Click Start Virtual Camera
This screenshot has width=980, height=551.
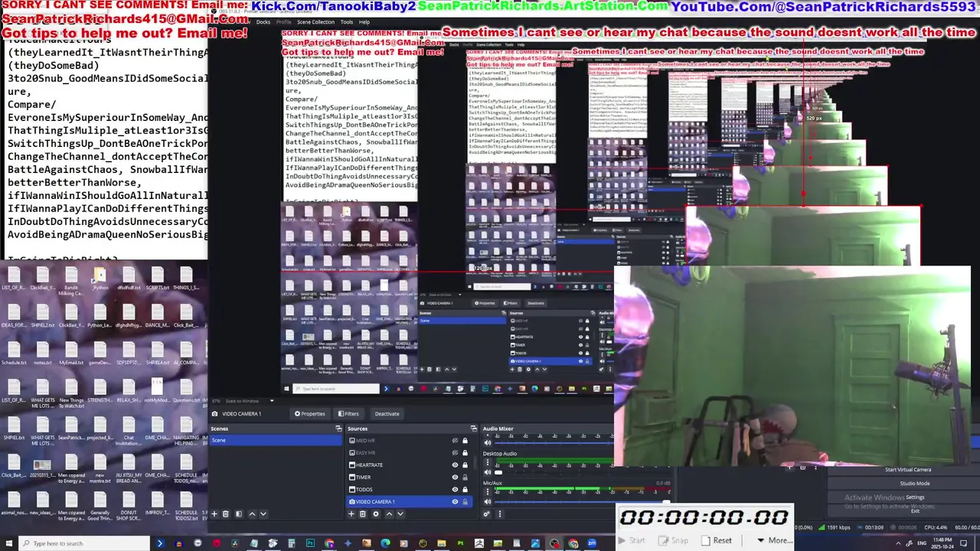pyautogui.click(x=908, y=469)
